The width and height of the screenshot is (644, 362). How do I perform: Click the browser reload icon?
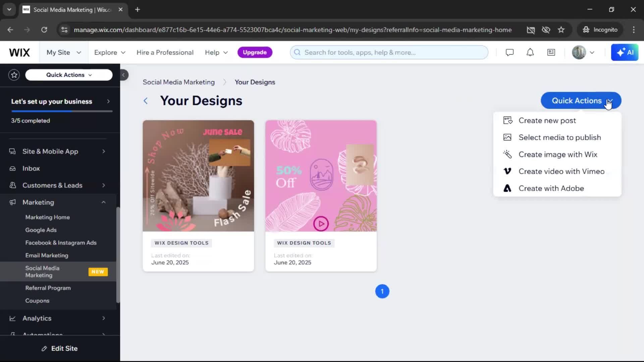click(44, 30)
